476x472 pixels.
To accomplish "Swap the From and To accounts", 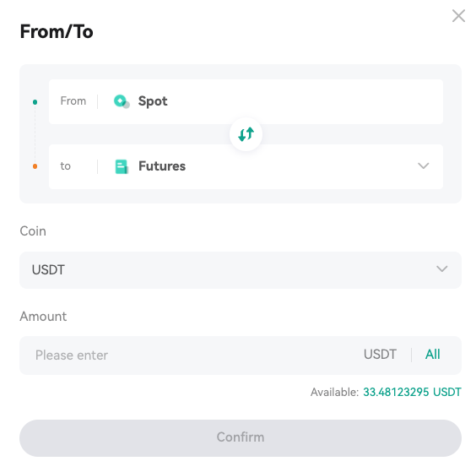I will click(x=246, y=134).
